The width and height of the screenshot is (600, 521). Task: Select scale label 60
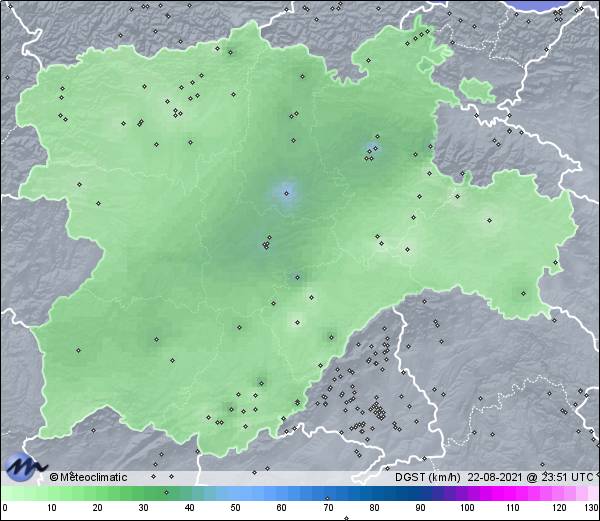pos(282,508)
